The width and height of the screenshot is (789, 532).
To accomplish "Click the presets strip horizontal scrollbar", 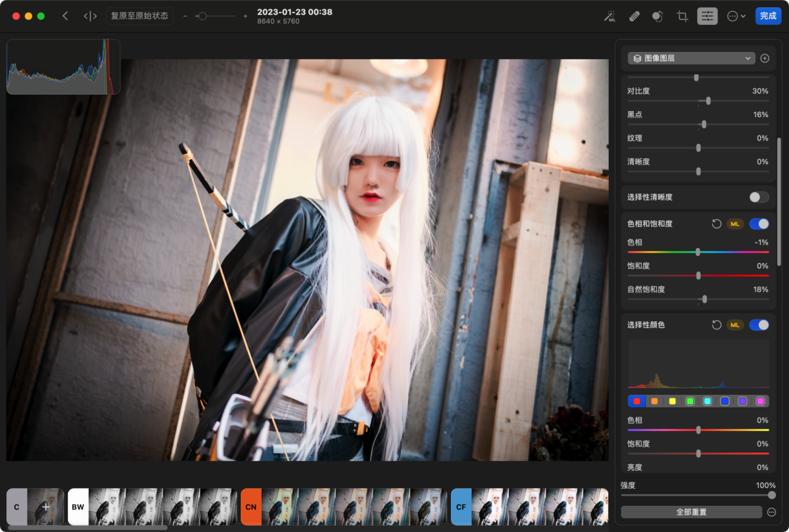I will [87, 527].
